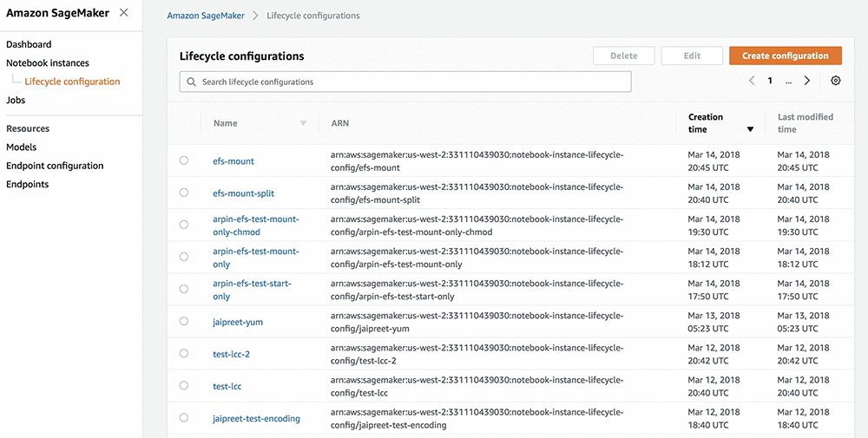
Task: Select the jaipreet-yum radio button
Action: coord(184,322)
